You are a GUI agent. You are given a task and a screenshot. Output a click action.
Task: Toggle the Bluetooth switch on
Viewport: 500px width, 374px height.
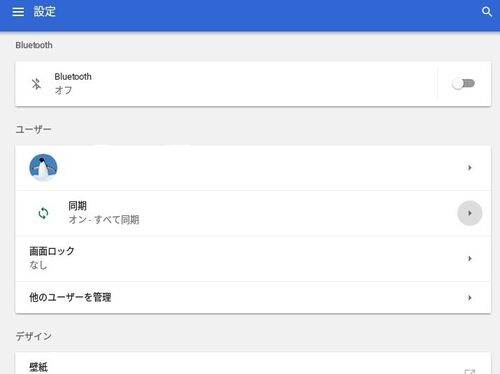coord(463,83)
